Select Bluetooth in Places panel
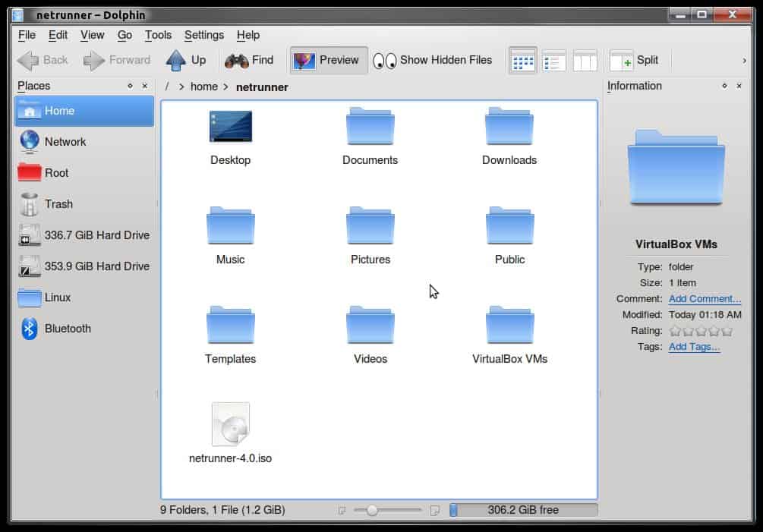 [84, 329]
